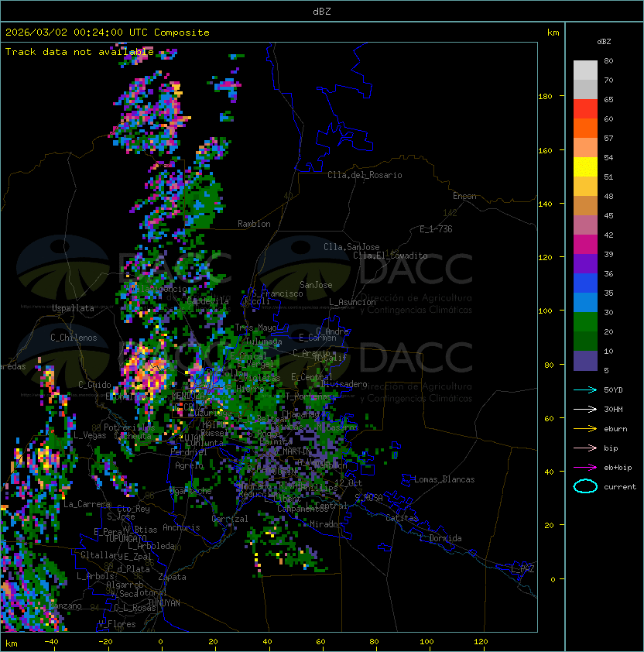This screenshot has height=652, width=644.
Task: Select the purple legend swatch near 36
Action: 585,263
